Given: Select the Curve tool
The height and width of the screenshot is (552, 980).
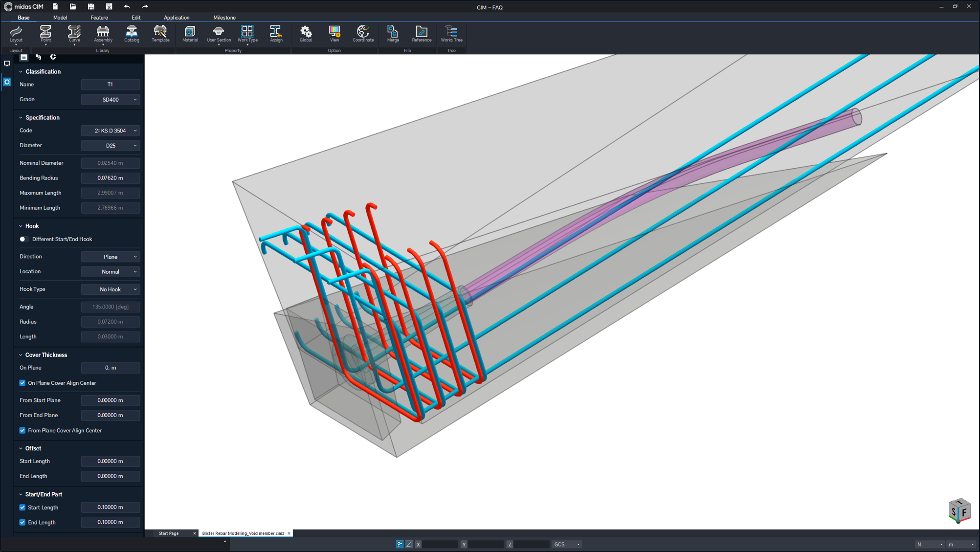Looking at the screenshot, I should [74, 34].
